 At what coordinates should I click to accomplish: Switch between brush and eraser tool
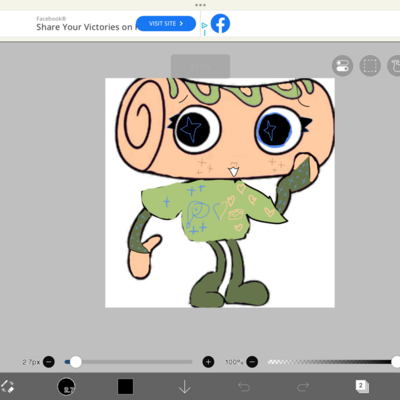(7, 387)
